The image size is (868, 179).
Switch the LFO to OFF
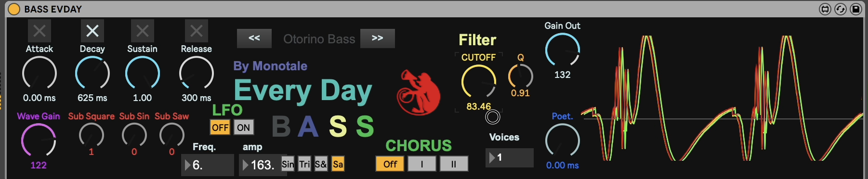[220, 128]
